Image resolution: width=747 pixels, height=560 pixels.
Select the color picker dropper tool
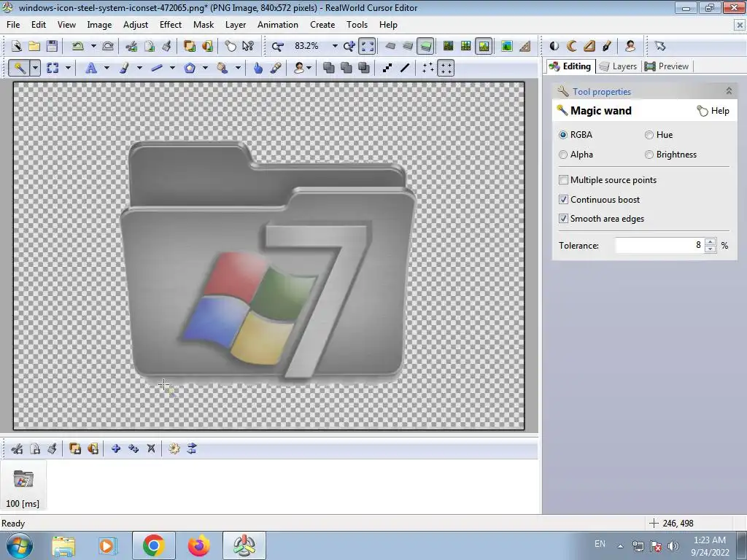pyautogui.click(x=275, y=68)
